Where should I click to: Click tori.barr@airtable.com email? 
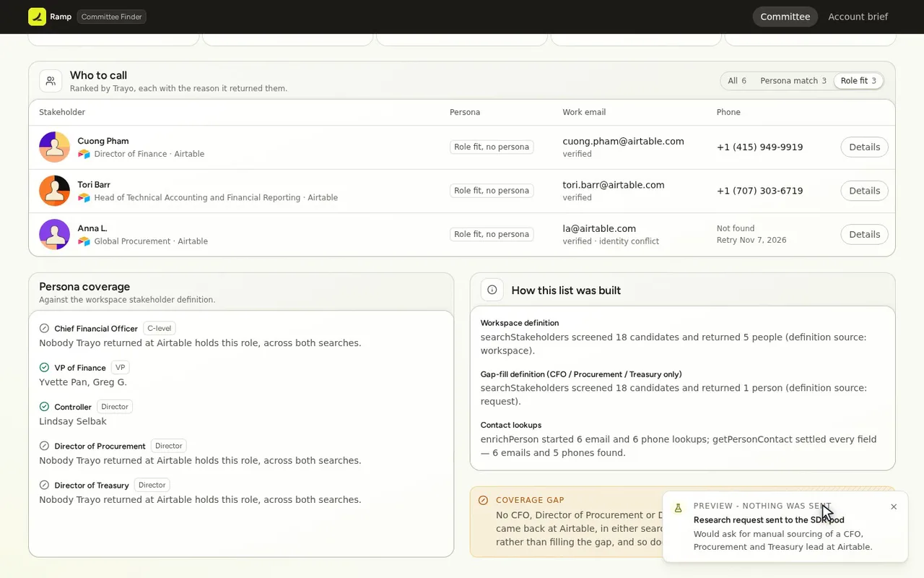(x=614, y=185)
